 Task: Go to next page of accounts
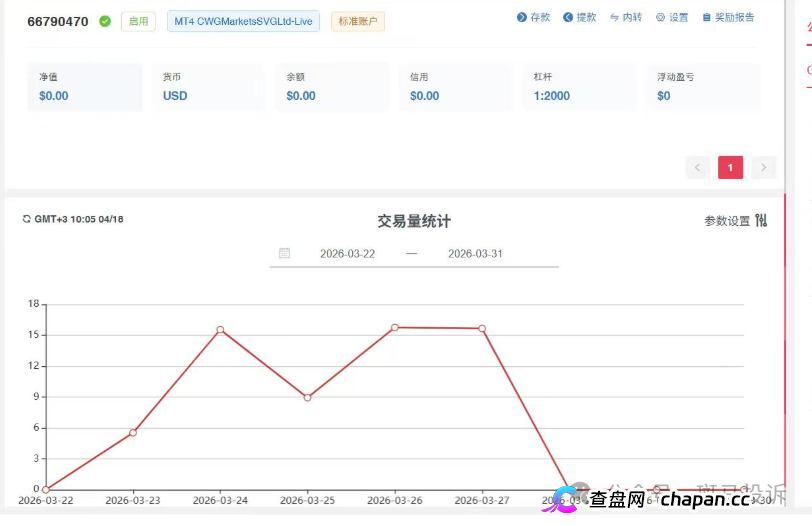[x=763, y=167]
